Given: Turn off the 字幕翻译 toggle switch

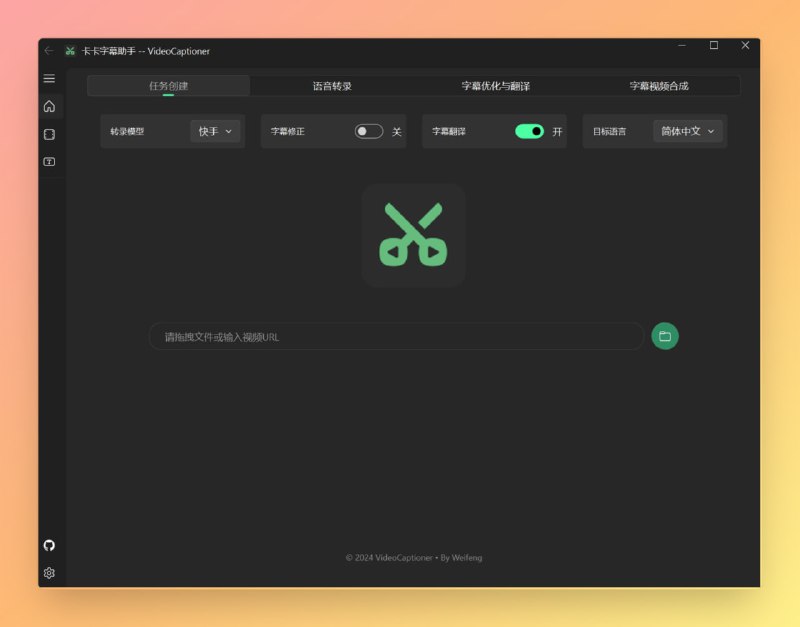Looking at the screenshot, I should coord(529,131).
